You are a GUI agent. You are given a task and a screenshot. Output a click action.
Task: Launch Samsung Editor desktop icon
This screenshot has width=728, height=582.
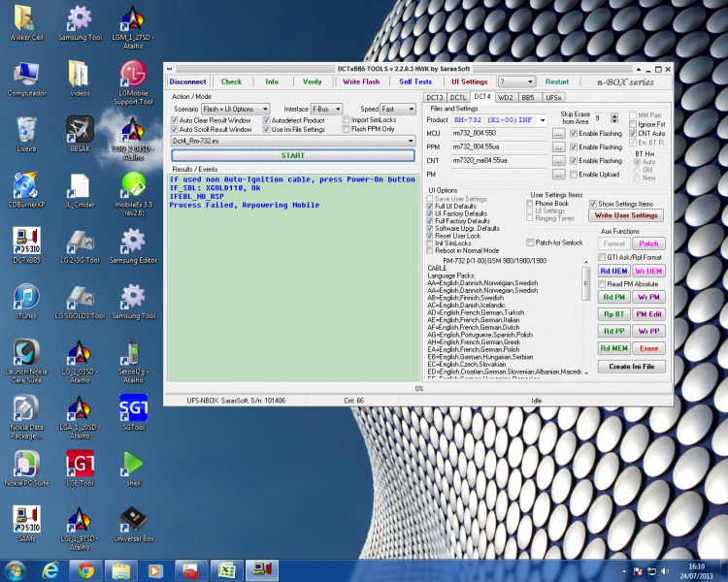133,246
